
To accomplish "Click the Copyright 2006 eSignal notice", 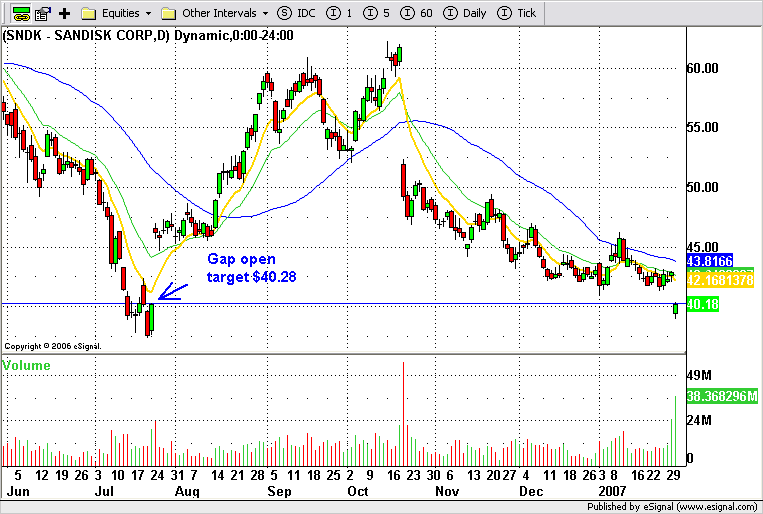I will click(x=53, y=346).
